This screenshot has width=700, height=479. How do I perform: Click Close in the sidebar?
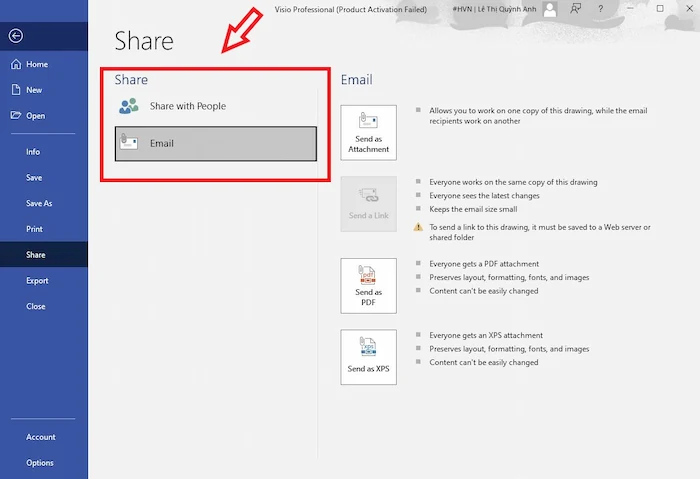44,306
